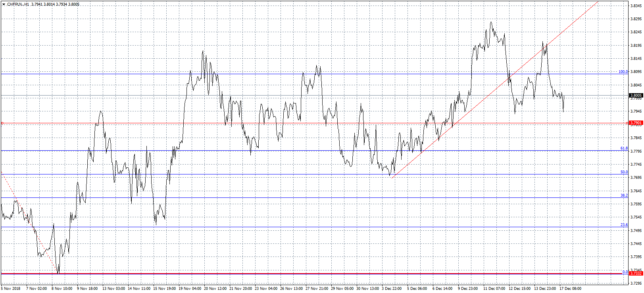The height and width of the screenshot is (293, 644).
Task: Click 3.7545 on the price scale
Action: tap(636, 217)
